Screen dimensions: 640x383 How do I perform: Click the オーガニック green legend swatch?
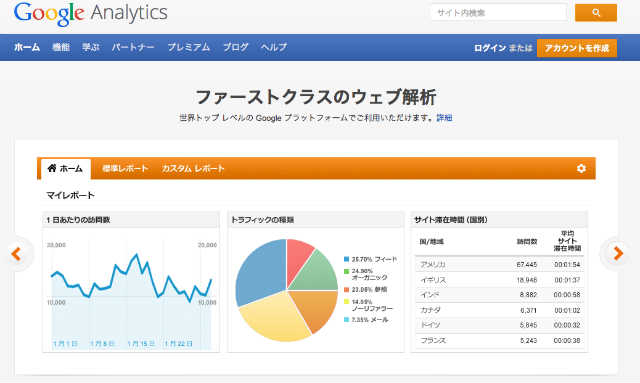(347, 271)
